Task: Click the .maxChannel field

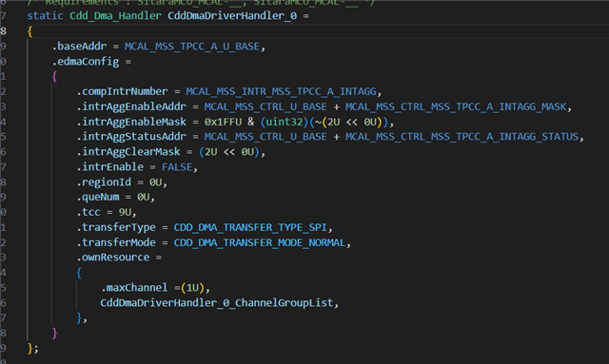Action: [134, 288]
